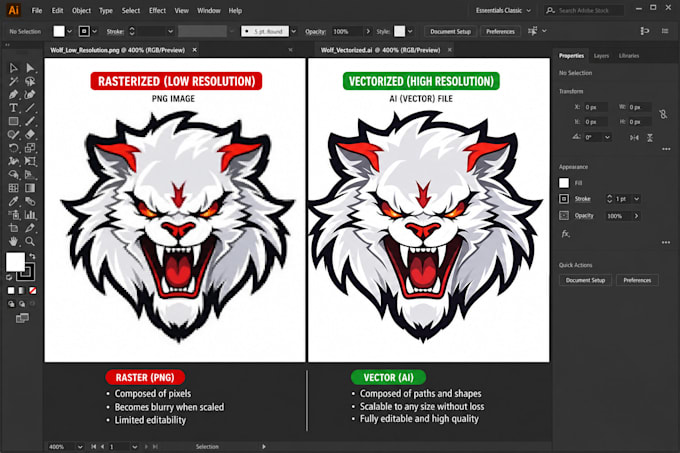Select the Line Segment tool
Screen dimensions: 680x453
[x=30, y=108]
